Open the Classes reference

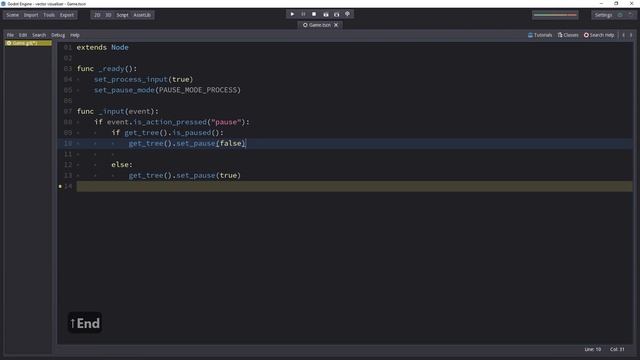point(568,35)
